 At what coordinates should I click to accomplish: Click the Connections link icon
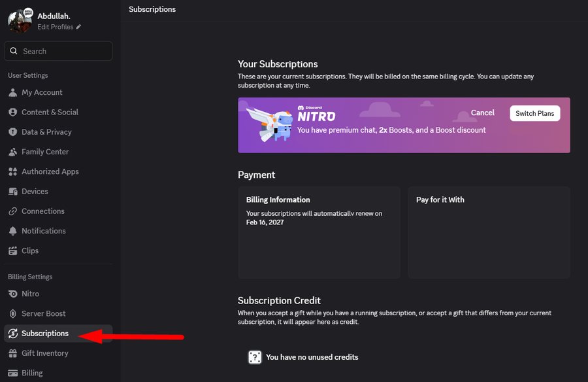click(x=13, y=211)
